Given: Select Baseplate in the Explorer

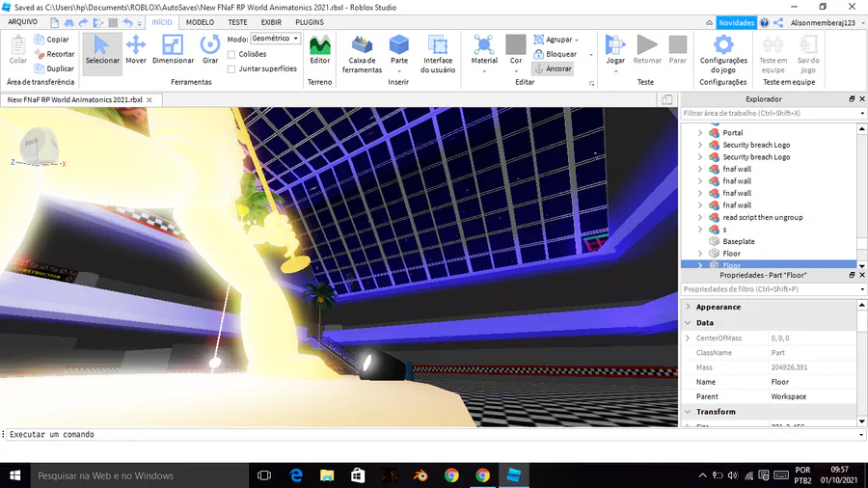Looking at the screenshot, I should pos(739,241).
